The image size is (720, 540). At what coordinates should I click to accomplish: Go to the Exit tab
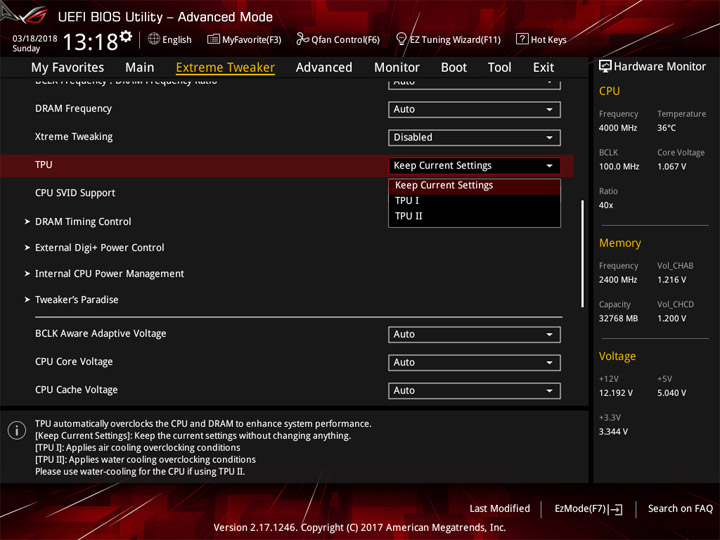[543, 68]
